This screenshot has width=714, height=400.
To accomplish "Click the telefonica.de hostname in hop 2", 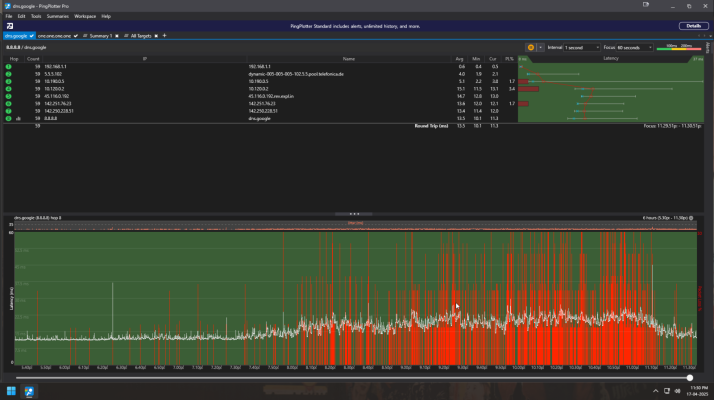I will tap(296, 74).
